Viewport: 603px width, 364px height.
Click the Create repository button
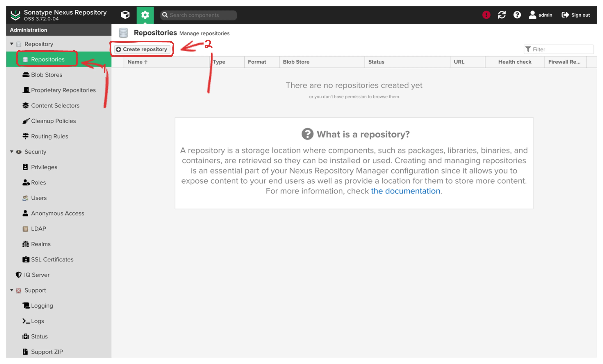[142, 49]
